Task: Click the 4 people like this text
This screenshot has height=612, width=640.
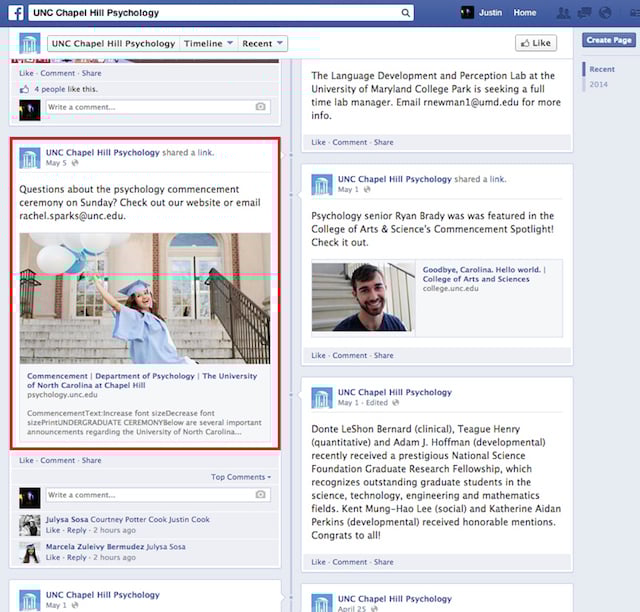Action: (x=66, y=89)
